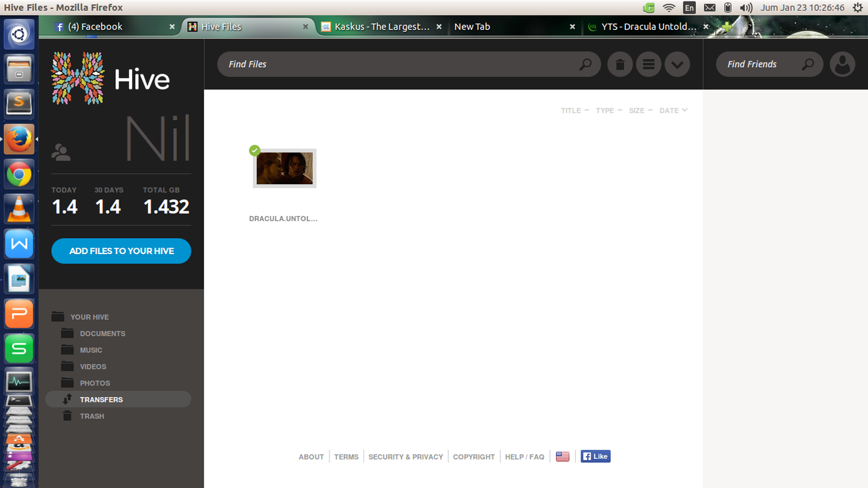Click the Facebook Like button

tap(595, 456)
